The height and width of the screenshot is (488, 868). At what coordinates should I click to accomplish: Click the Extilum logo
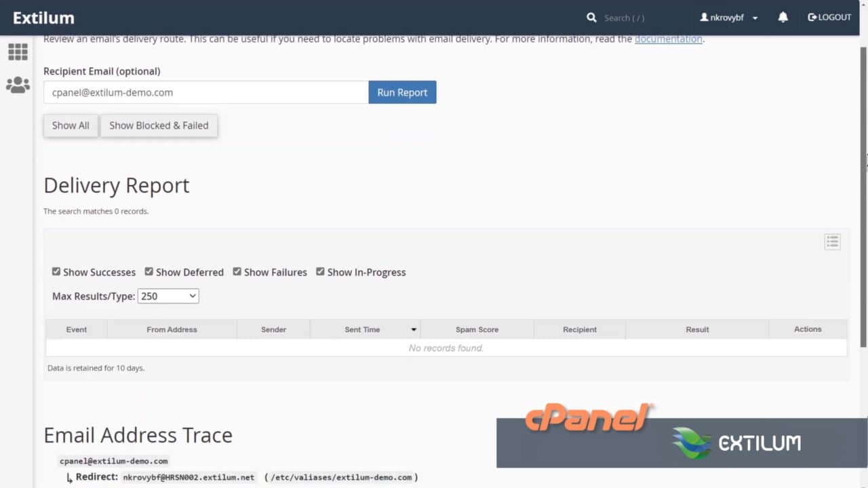click(43, 18)
